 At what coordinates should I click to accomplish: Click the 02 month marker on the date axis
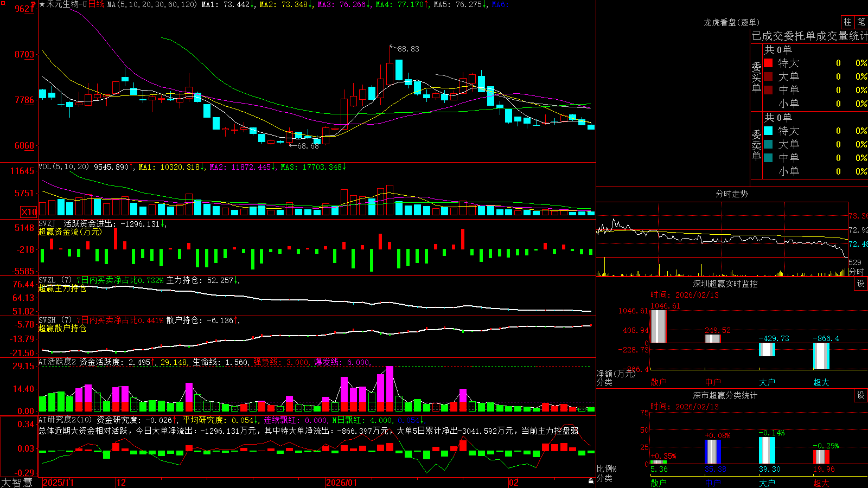514,483
